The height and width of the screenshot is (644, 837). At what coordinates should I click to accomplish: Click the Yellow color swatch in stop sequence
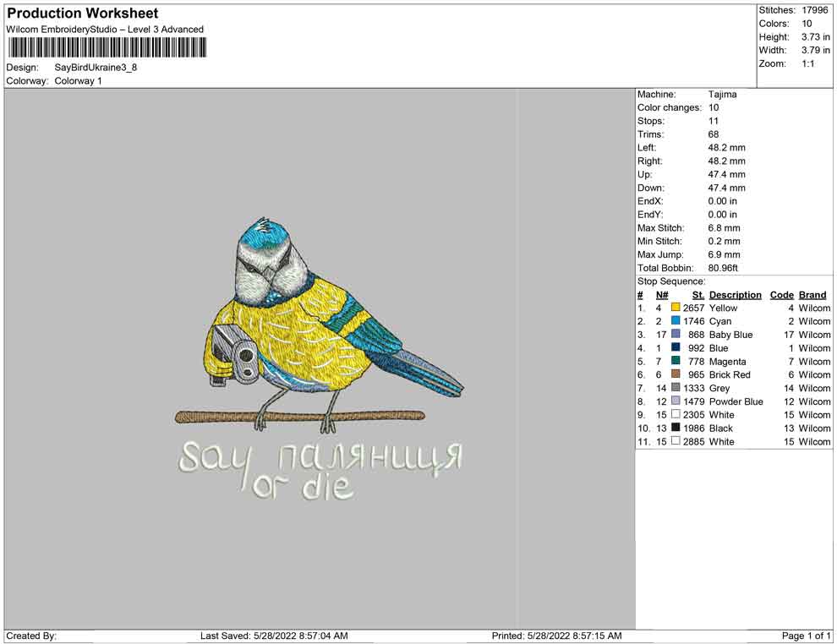coord(676,308)
